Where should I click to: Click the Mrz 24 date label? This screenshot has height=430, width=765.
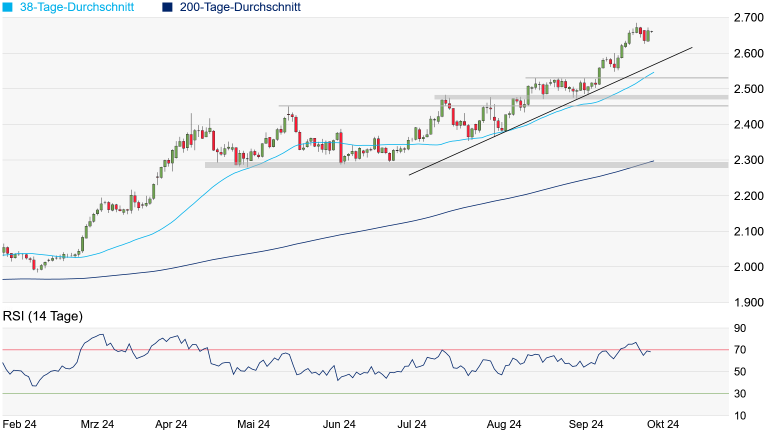coord(97,424)
